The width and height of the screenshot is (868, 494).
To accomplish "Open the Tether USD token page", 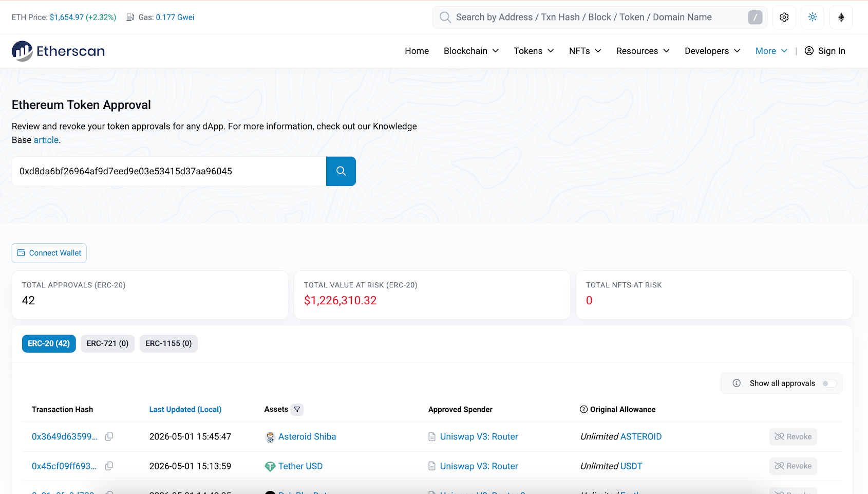I will [x=300, y=466].
